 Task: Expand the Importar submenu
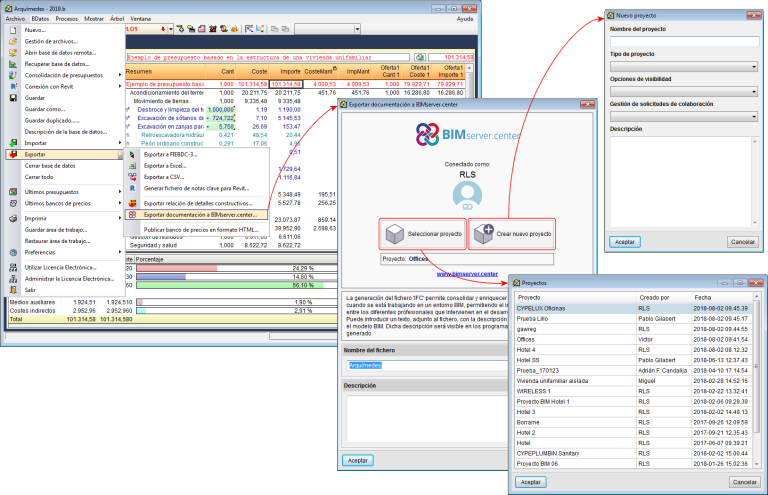(120, 143)
